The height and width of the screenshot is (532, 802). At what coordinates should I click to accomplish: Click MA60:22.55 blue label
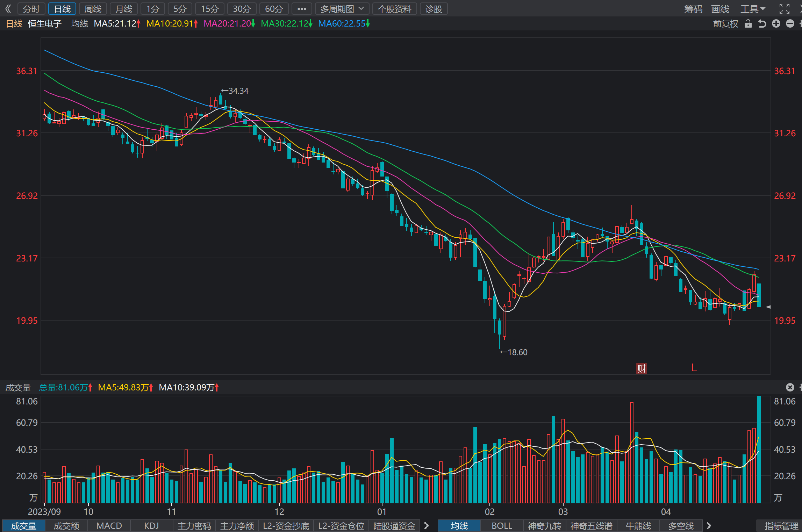344,23
